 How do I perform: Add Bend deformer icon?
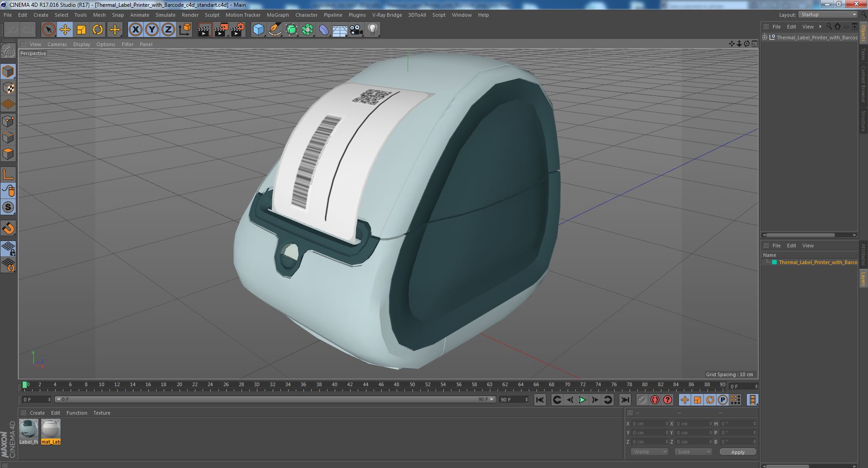coord(324,30)
